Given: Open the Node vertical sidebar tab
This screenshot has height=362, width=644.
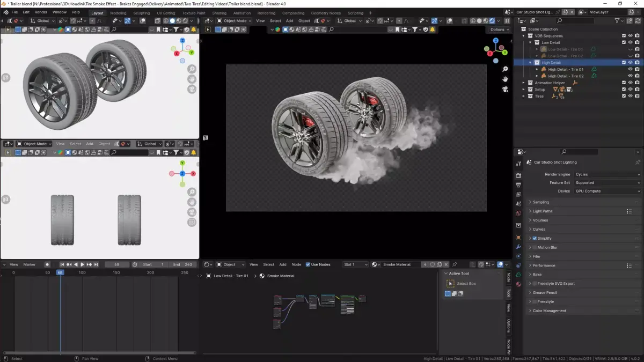Looking at the screenshot, I should point(509,277).
